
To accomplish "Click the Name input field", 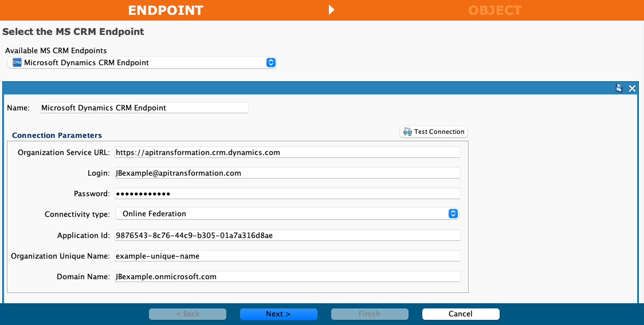I will coord(144,108).
